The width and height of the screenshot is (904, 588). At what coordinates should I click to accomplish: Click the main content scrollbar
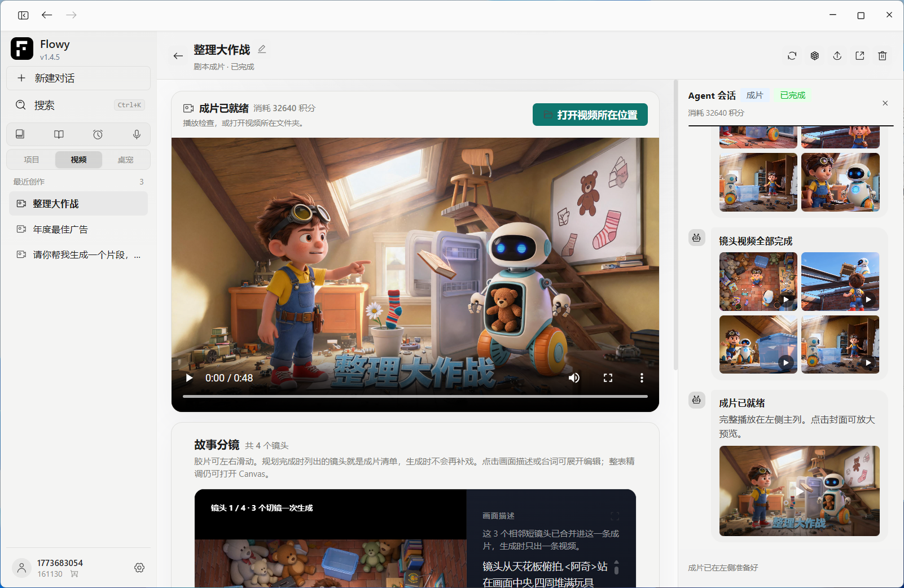(x=675, y=226)
